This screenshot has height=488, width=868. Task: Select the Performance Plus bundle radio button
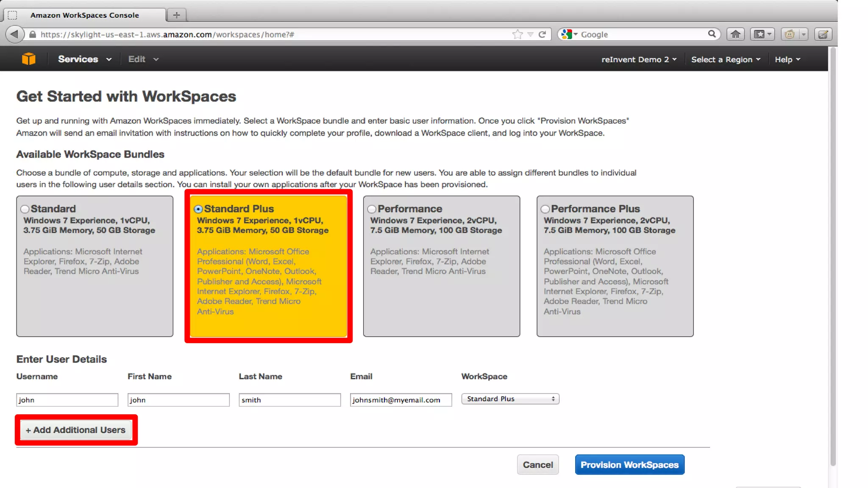(x=545, y=209)
